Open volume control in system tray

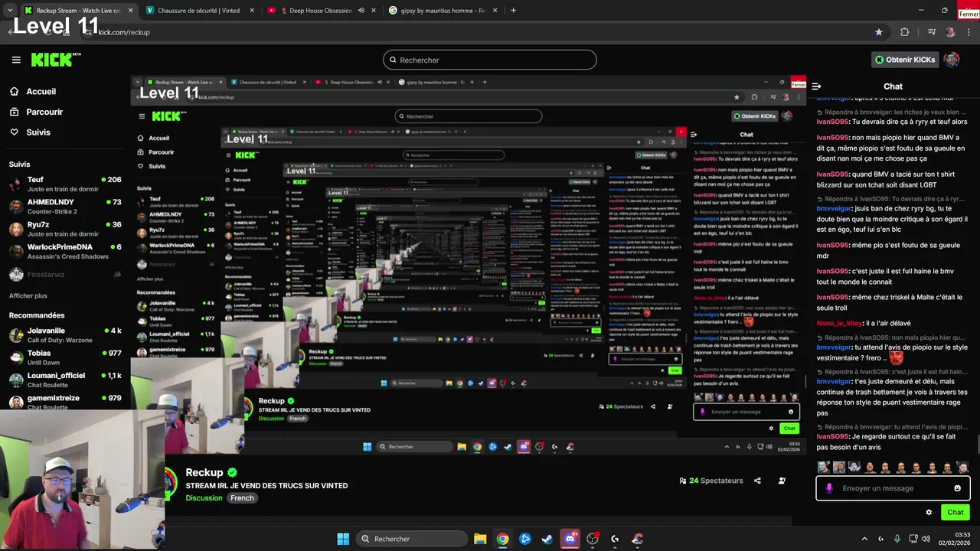point(926,539)
